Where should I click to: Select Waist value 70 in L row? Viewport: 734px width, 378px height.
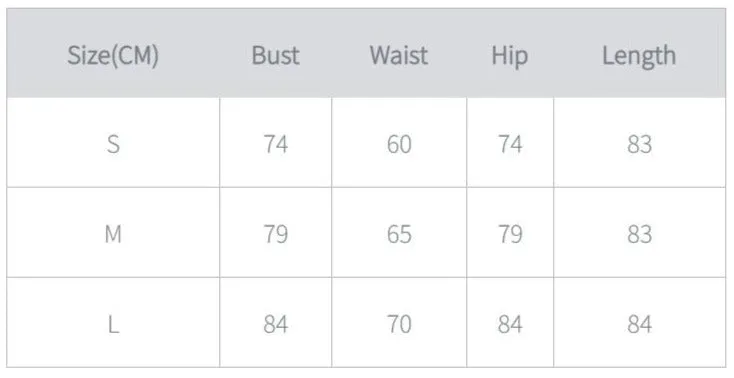click(399, 324)
